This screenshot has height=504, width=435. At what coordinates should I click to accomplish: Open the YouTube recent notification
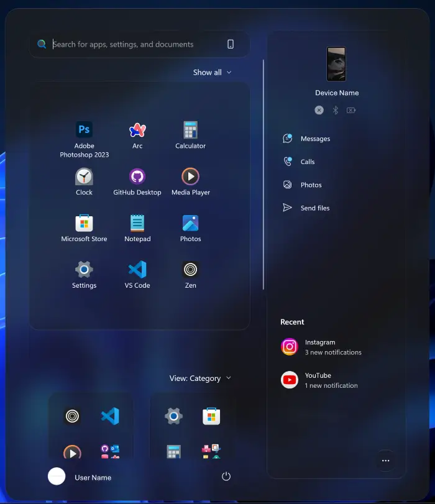point(319,380)
